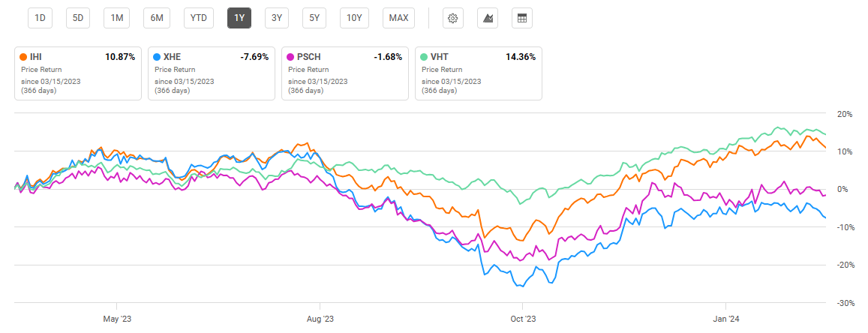Select the 5D time range
This screenshot has width=868, height=333.
[78, 18]
